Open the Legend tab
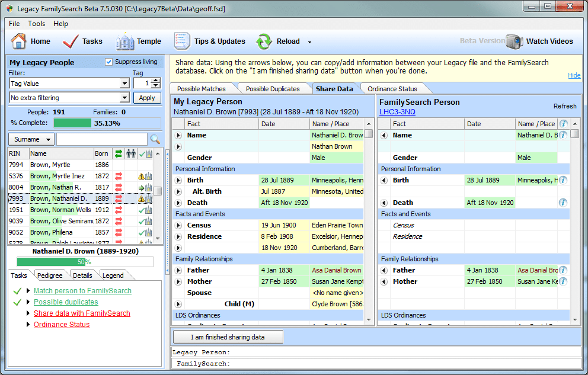 [113, 275]
